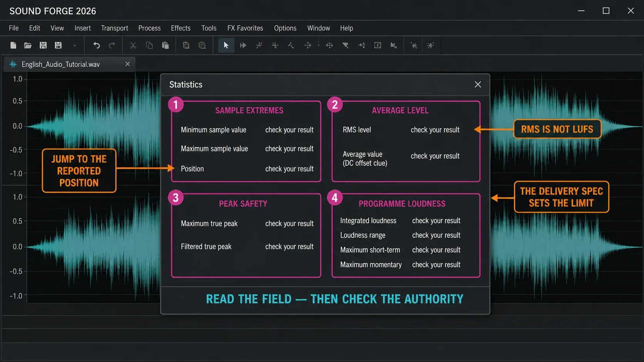Click the Integrated loudness result

pos(436,221)
